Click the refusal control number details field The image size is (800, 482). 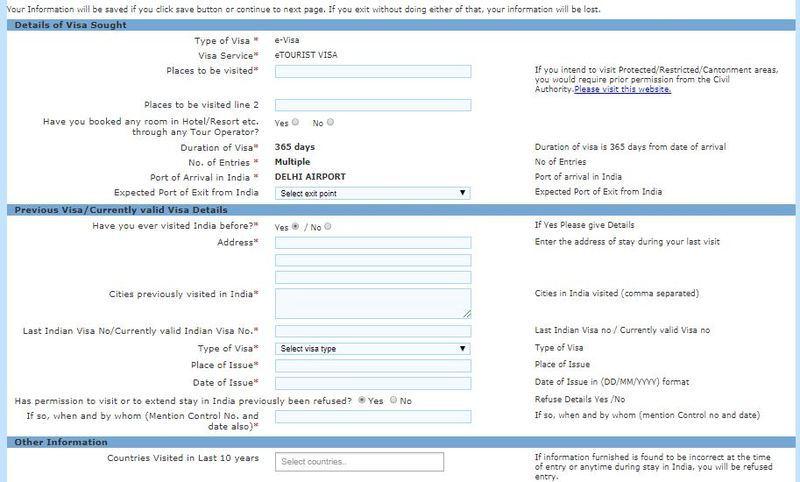click(x=372, y=417)
